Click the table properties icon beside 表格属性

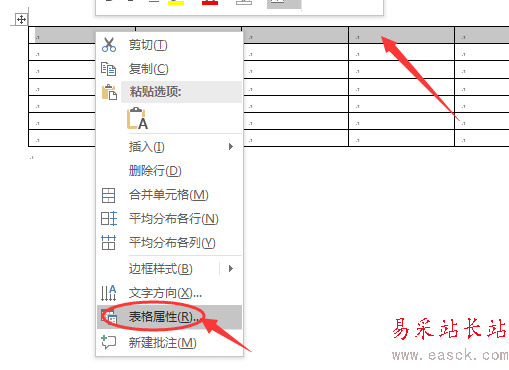pos(109,317)
